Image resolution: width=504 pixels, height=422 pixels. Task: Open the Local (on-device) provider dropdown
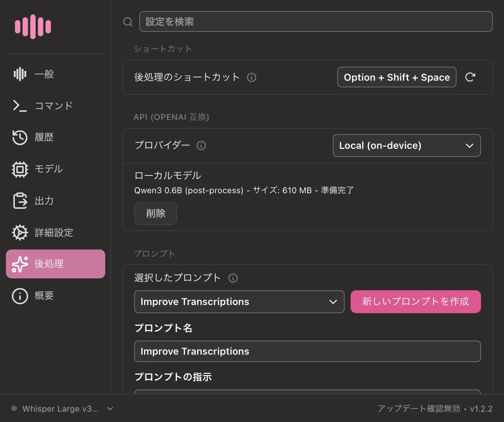pos(407,145)
